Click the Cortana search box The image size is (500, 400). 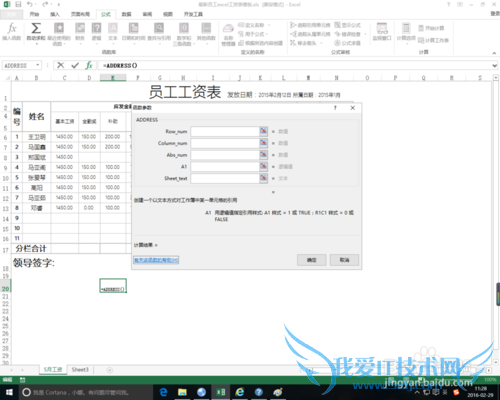pos(86,392)
